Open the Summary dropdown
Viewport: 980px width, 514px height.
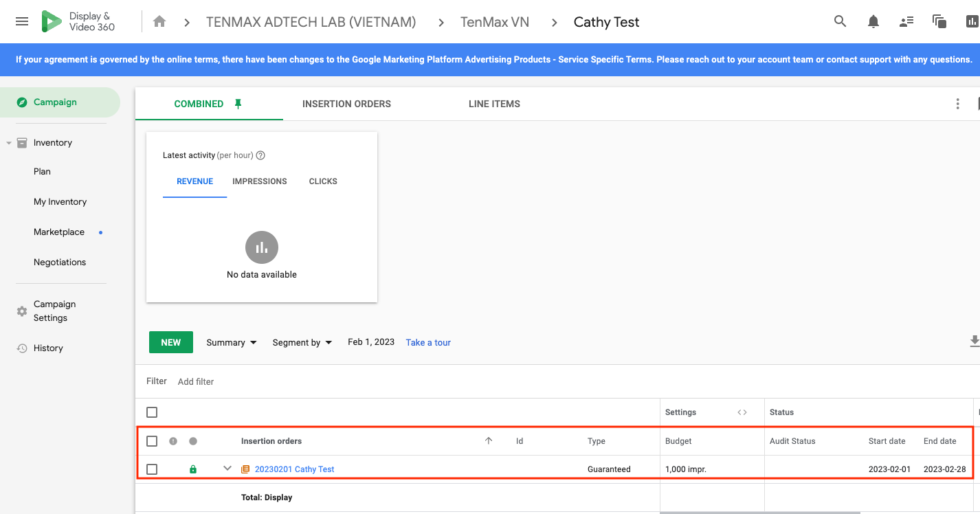(232, 342)
